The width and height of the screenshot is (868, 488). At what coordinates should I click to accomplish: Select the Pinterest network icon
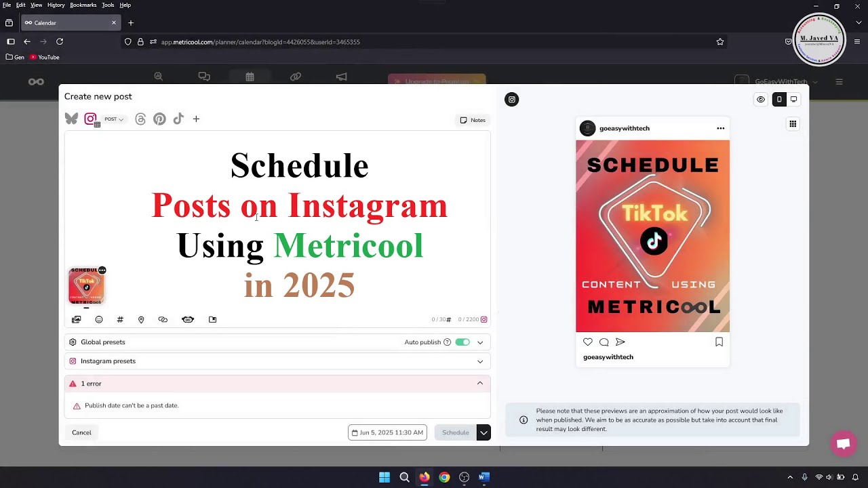pyautogui.click(x=159, y=119)
